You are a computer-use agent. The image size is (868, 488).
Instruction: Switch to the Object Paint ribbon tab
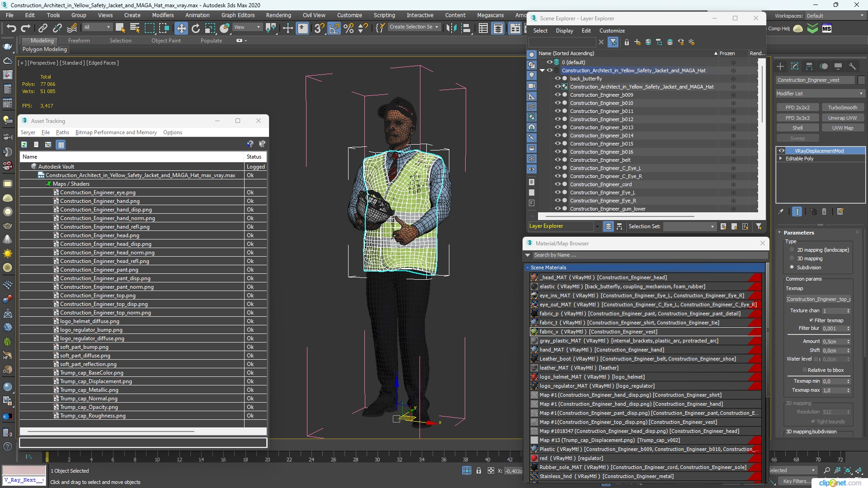(x=166, y=41)
